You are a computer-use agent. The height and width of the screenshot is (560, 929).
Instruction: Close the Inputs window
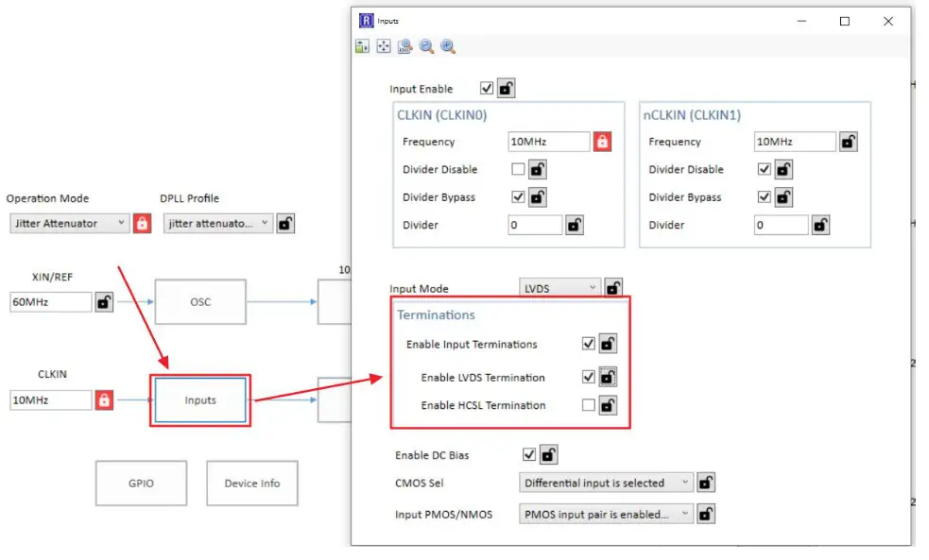pyautogui.click(x=888, y=22)
